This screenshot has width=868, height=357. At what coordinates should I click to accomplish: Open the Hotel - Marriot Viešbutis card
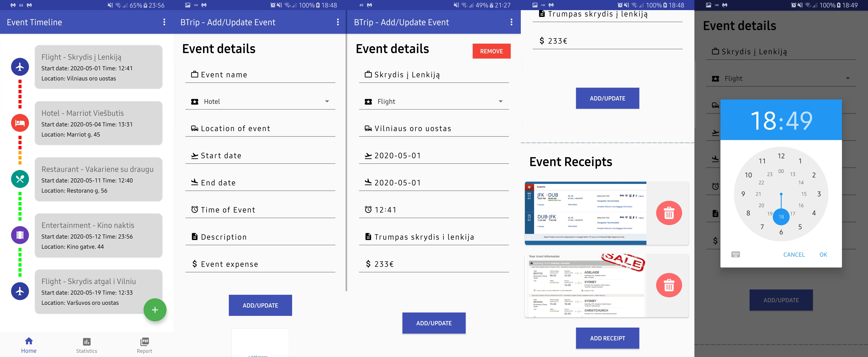point(98,123)
